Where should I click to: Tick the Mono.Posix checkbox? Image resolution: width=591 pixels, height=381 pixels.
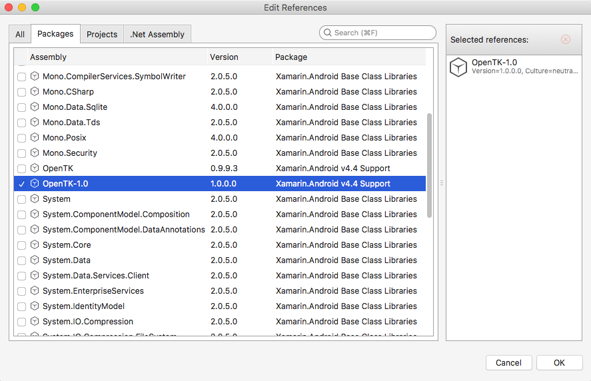[x=21, y=138]
